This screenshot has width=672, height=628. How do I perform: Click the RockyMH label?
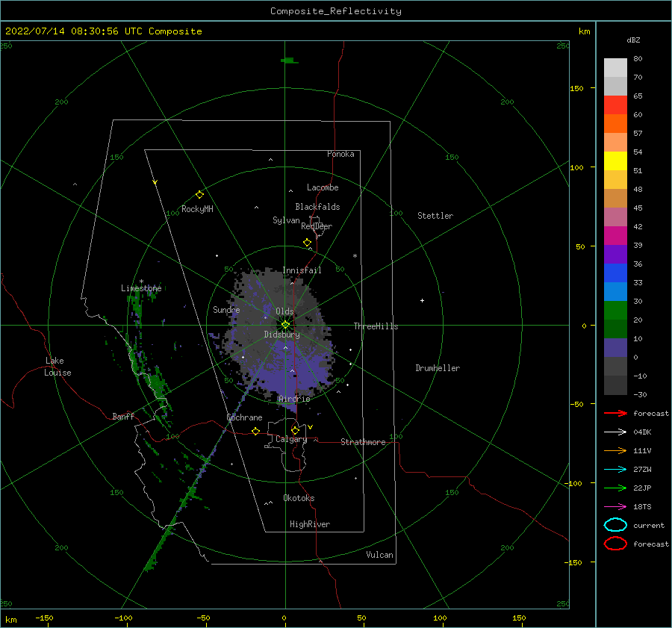[x=197, y=209]
